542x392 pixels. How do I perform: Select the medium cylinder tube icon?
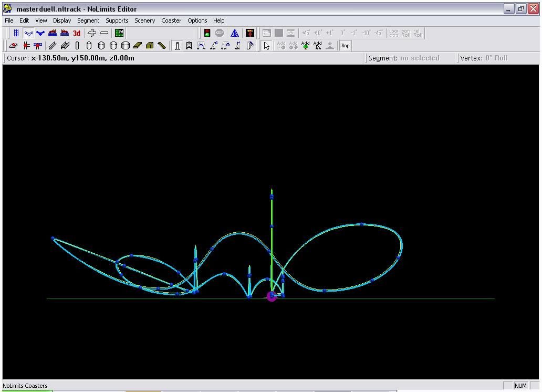click(101, 45)
